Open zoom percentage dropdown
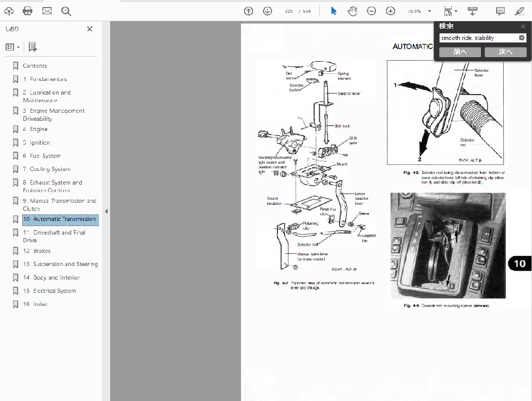The width and height of the screenshot is (532, 401). click(x=429, y=11)
